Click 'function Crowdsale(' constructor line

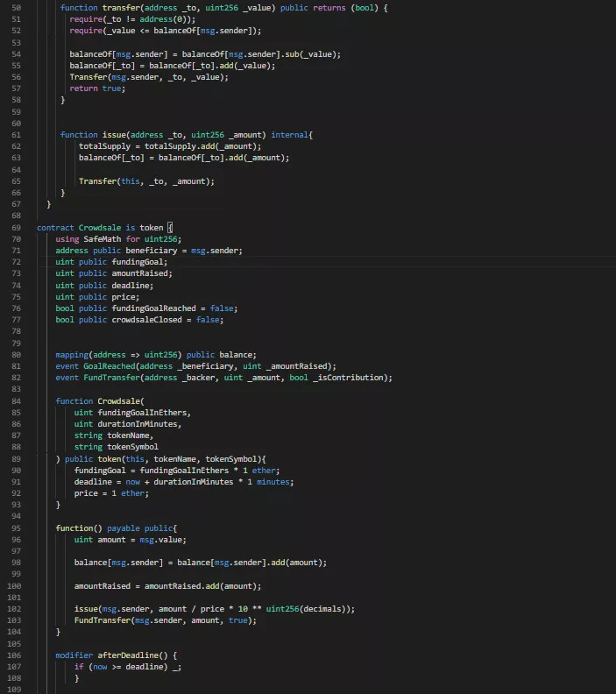(100, 401)
